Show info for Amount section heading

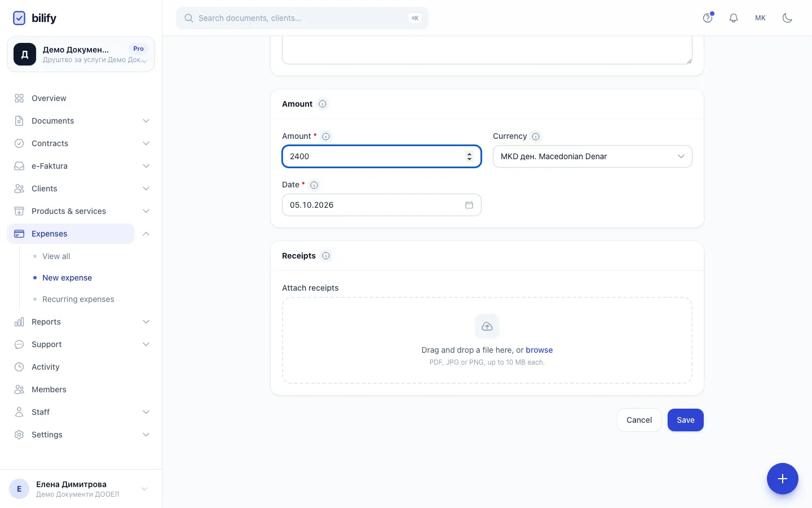323,104
